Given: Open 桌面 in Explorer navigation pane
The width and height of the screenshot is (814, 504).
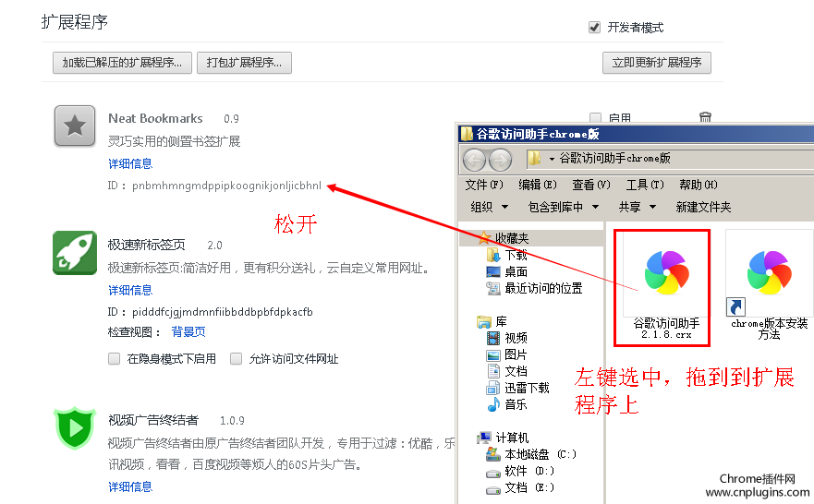Looking at the screenshot, I should point(516,271).
